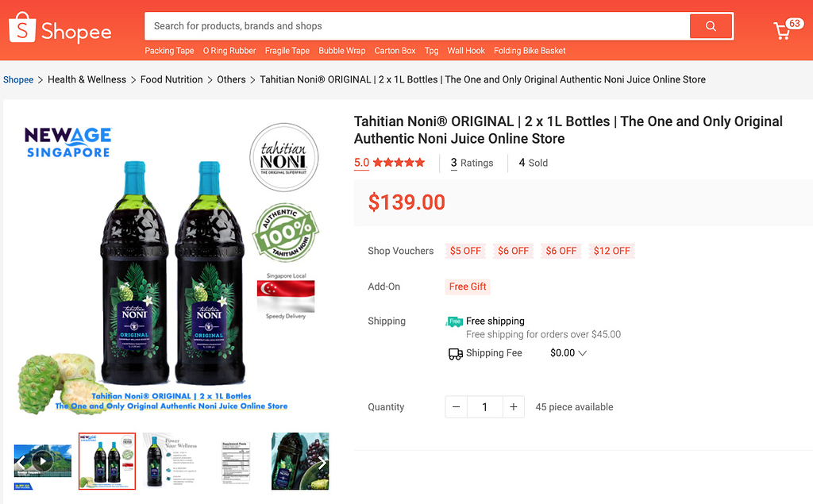Select the Free Gift add-on
The height and width of the screenshot is (504, 813).
[x=468, y=287]
